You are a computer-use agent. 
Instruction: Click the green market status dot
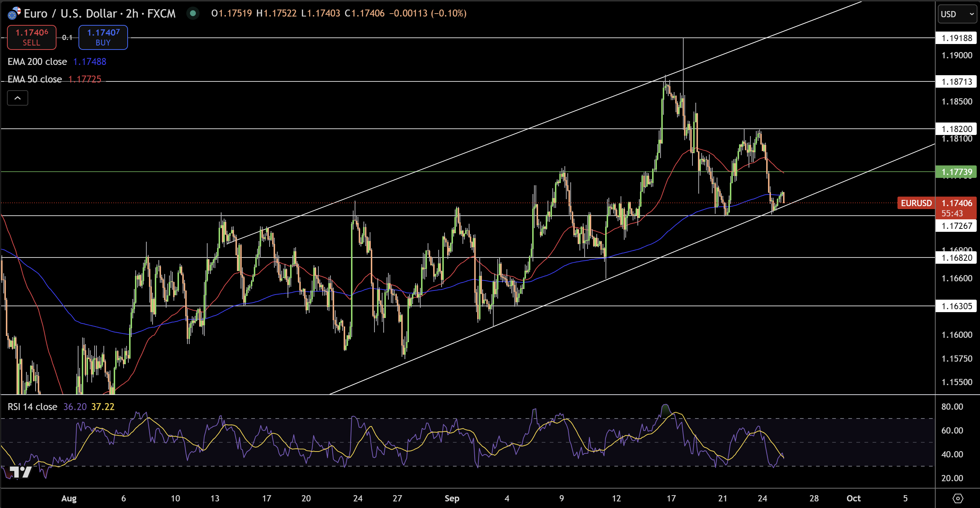193,13
